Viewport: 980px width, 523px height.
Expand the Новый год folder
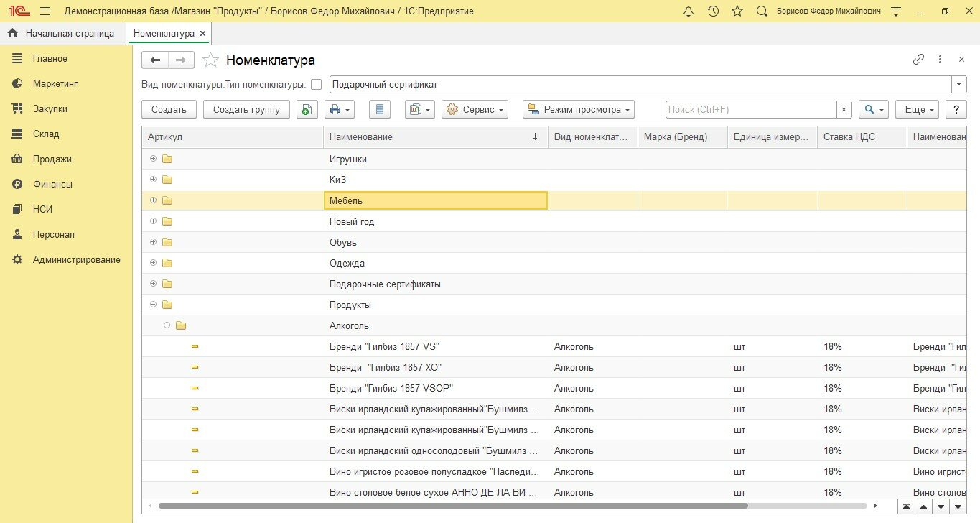[153, 221]
